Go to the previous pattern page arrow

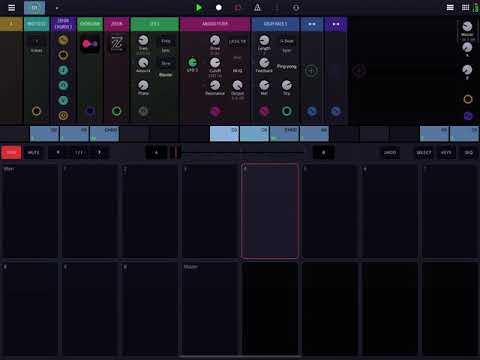coord(58,152)
